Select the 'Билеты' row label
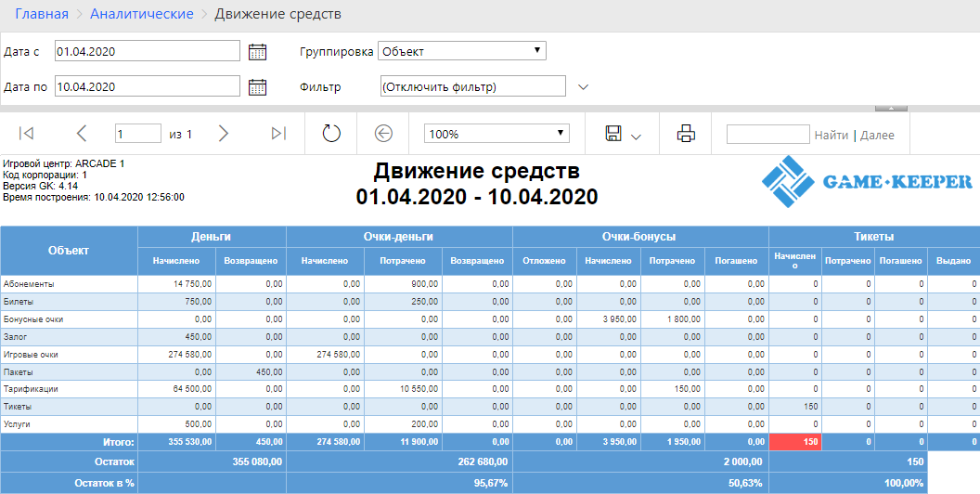980x494 pixels. pyautogui.click(x=18, y=302)
